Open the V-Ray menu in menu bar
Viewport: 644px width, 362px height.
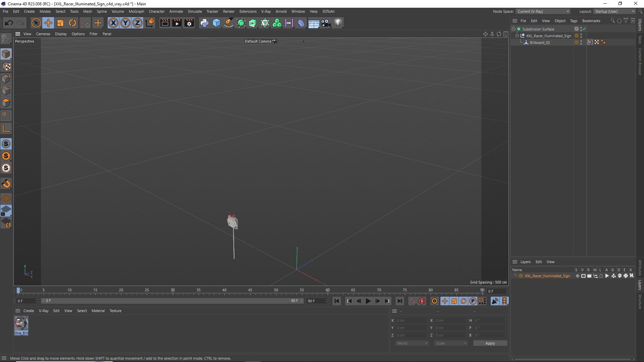pyautogui.click(x=266, y=11)
